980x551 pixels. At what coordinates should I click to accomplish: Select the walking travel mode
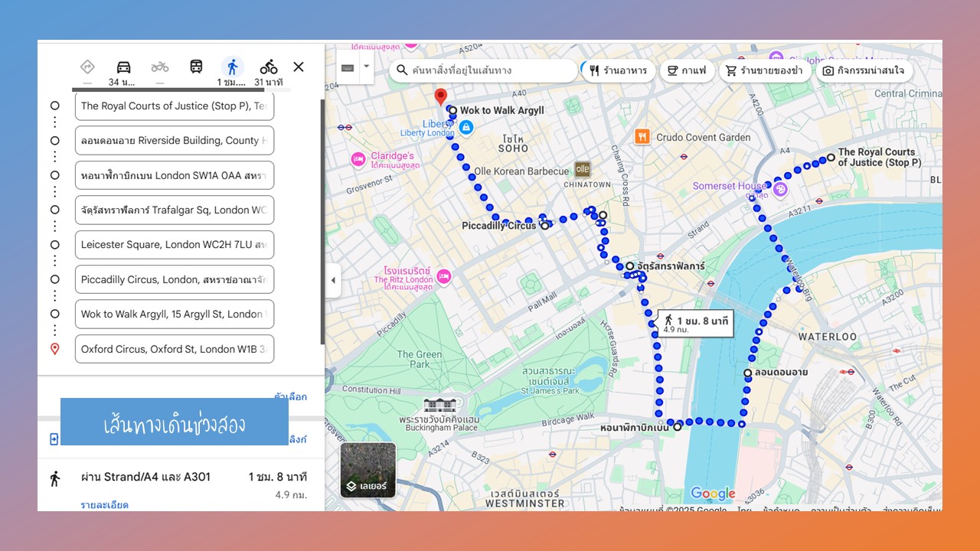[232, 67]
